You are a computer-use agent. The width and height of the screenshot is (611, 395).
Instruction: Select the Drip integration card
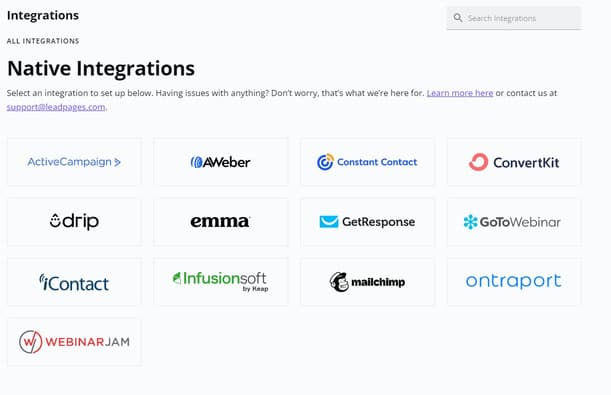(74, 222)
